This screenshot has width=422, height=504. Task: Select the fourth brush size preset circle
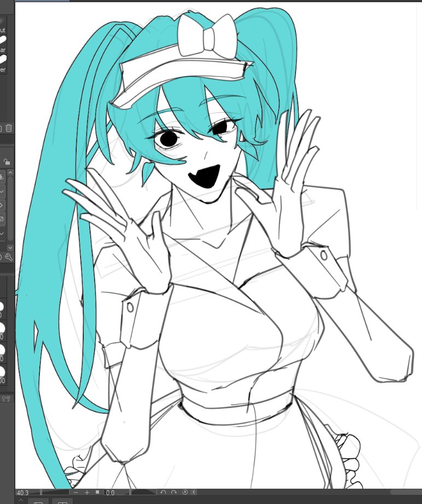click(x=2, y=372)
